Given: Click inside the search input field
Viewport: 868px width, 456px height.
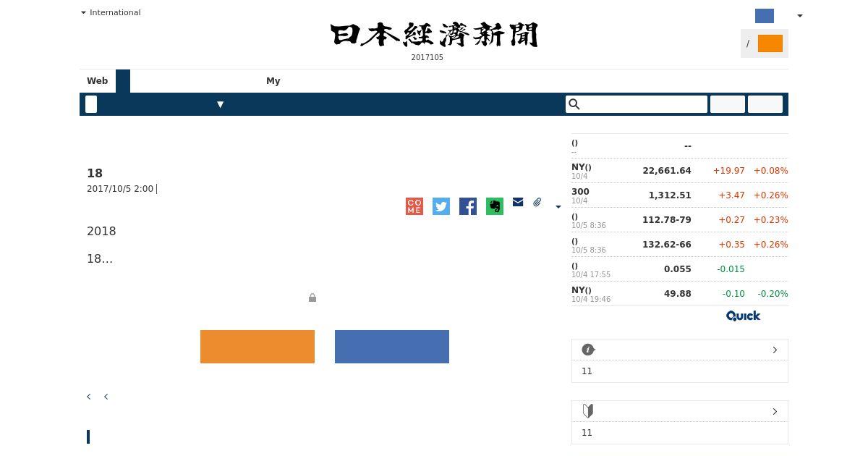Looking at the screenshot, I should (x=637, y=104).
